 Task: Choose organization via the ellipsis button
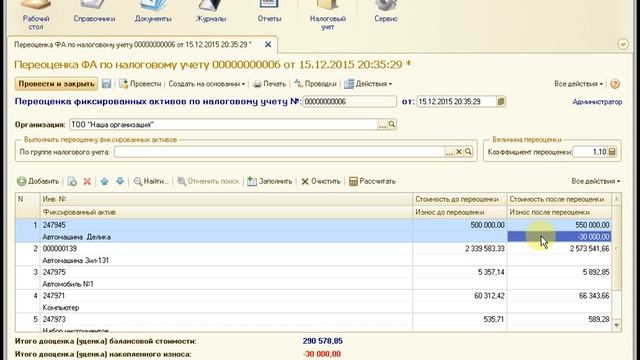[x=382, y=124]
